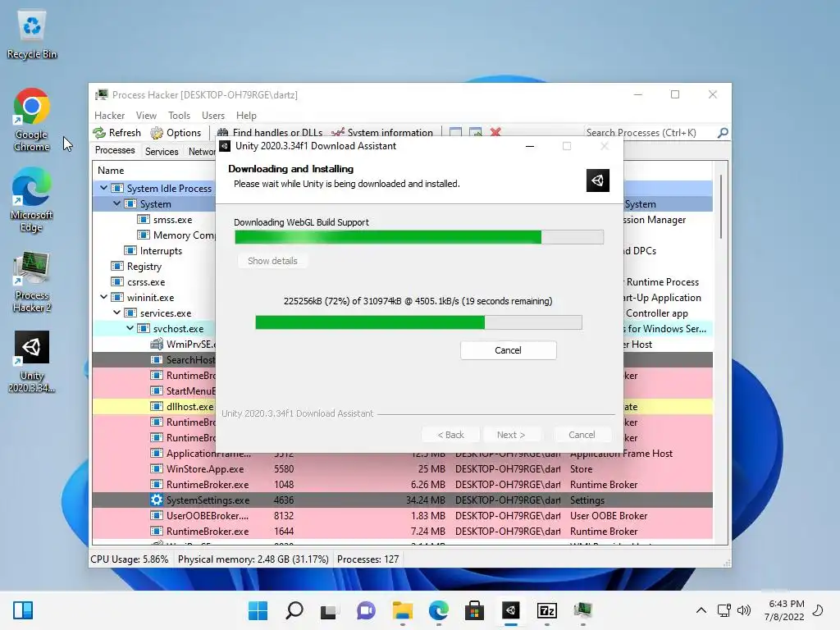This screenshot has height=630, width=840.
Task: Switch to the Processes tab
Action: click(115, 151)
